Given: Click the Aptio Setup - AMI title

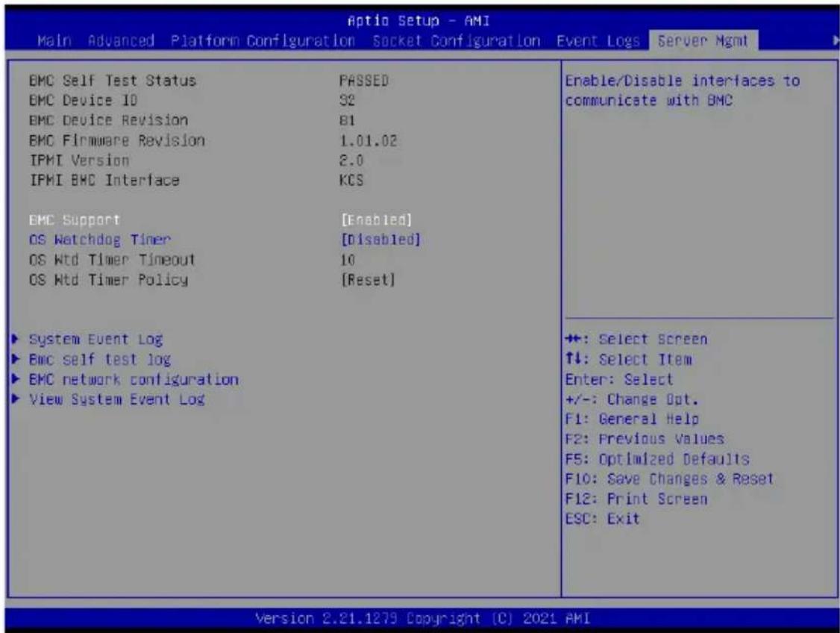Looking at the screenshot, I should coord(419,21).
